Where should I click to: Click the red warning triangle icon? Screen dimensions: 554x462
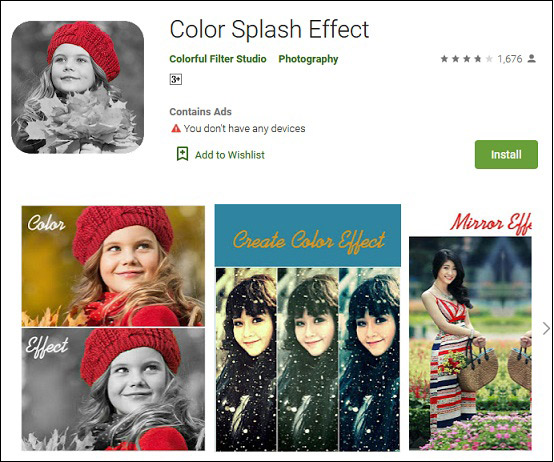[176, 128]
